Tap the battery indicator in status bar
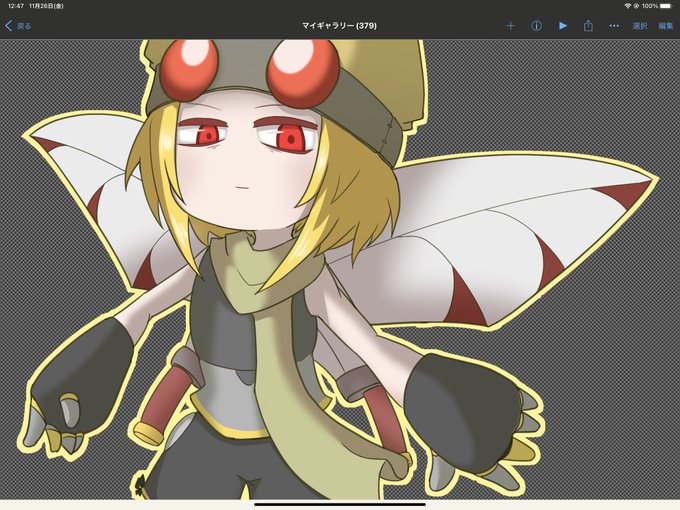 pyautogui.click(x=665, y=6)
